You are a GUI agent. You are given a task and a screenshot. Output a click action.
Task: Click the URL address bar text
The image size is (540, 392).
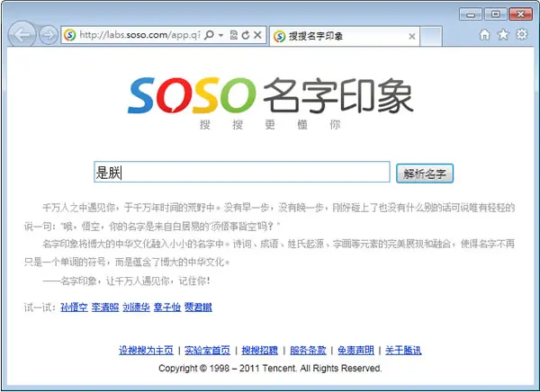[x=139, y=35]
